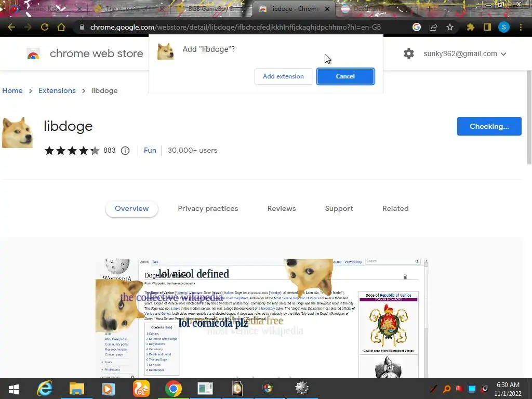Launch UC Browser from the taskbar
The height and width of the screenshot is (399, 532).
click(x=141, y=389)
